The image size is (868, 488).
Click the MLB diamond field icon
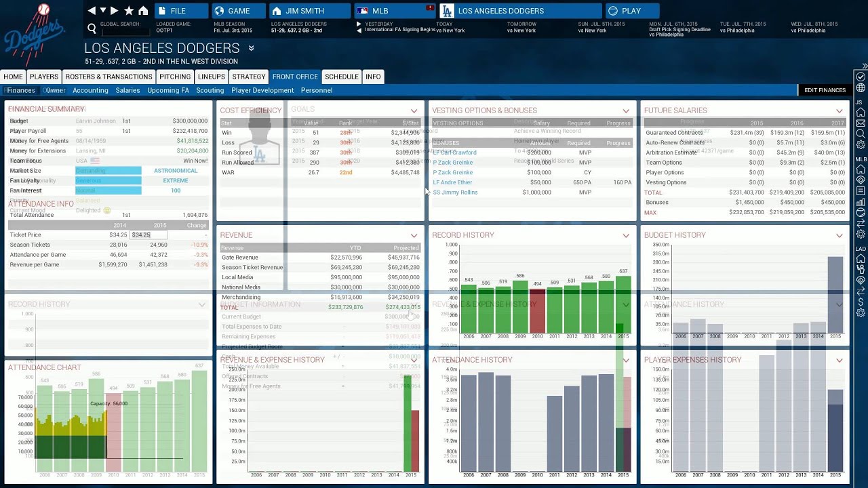click(861, 180)
